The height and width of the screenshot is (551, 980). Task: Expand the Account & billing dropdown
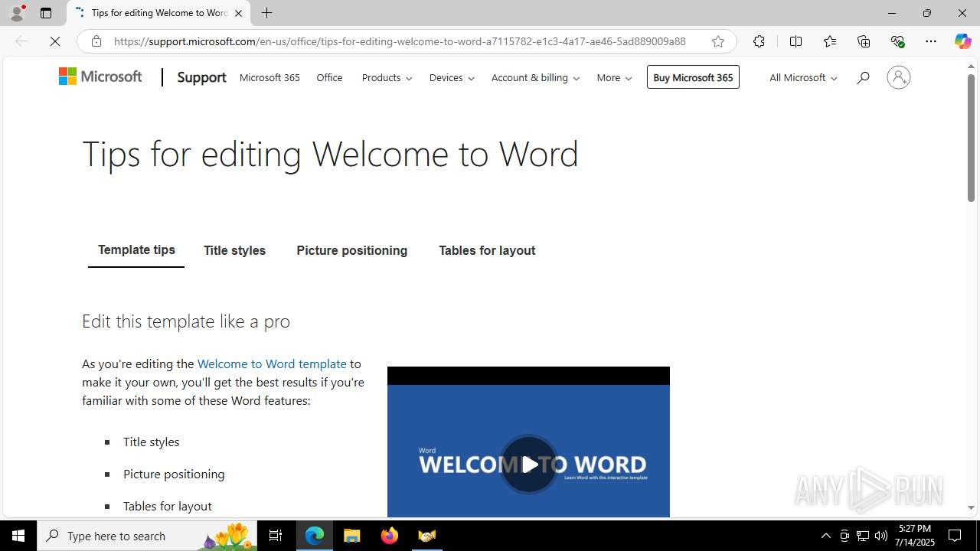[x=535, y=77]
